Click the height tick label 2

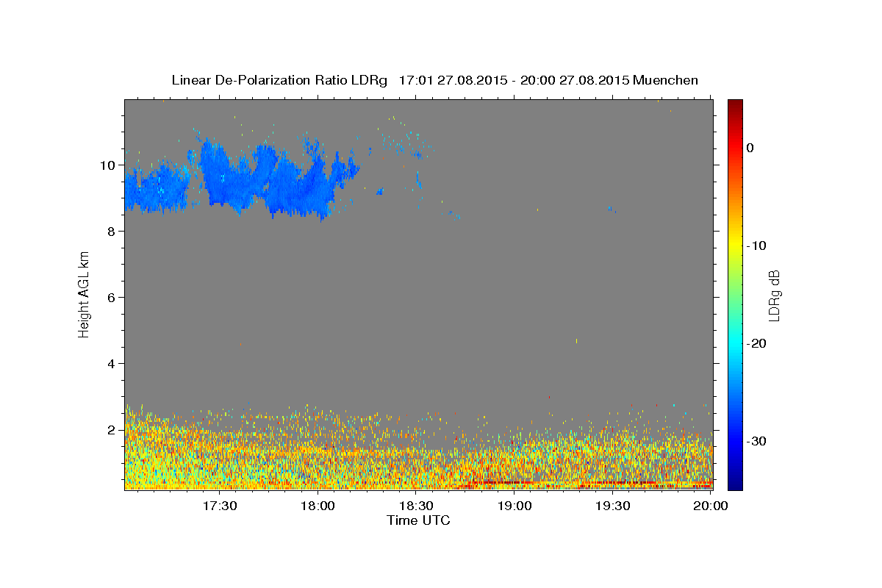[x=110, y=429]
